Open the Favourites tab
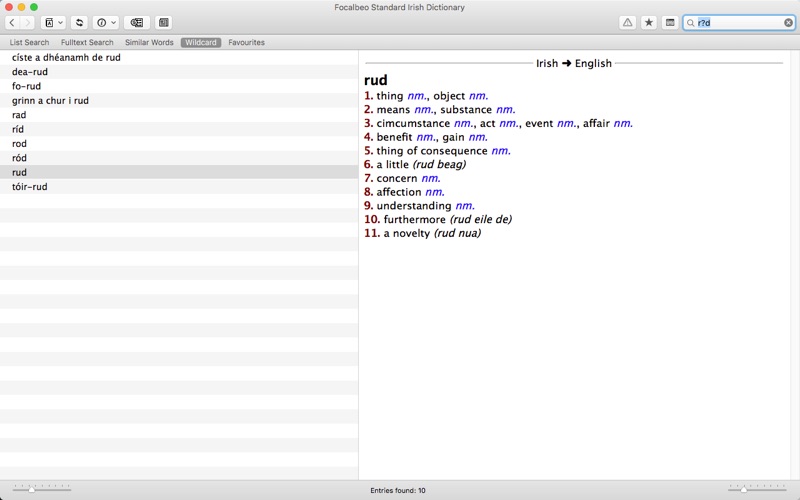This screenshot has width=800, height=500. pos(246,42)
